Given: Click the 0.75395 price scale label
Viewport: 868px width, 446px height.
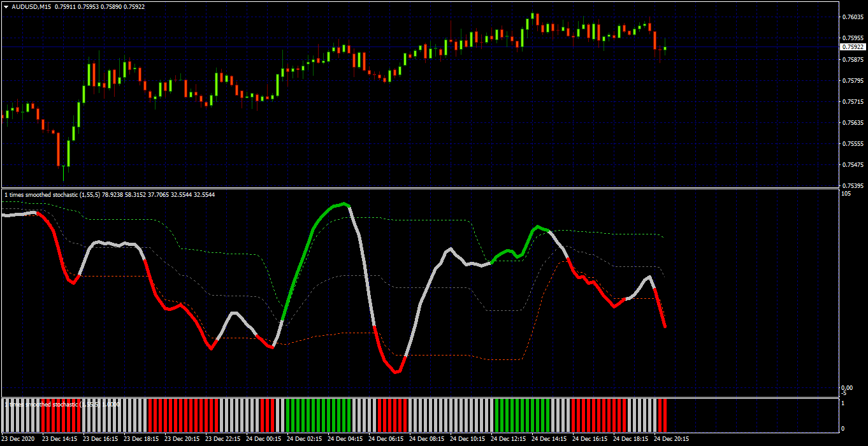Looking at the screenshot, I should (853, 186).
